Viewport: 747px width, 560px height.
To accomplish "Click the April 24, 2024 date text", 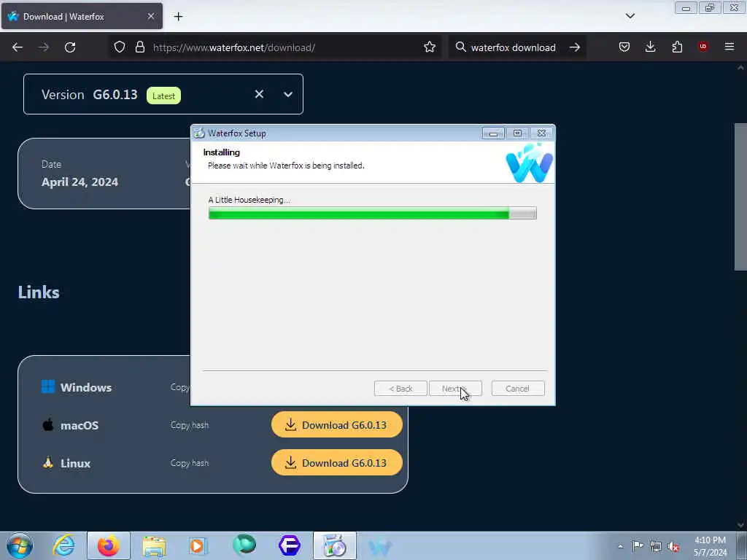I will 80,182.
